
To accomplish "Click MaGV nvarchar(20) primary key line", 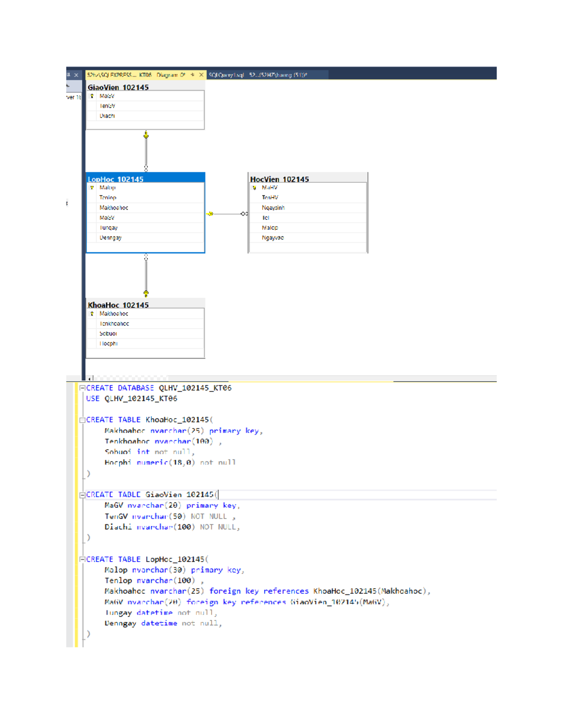I will tap(172, 506).
